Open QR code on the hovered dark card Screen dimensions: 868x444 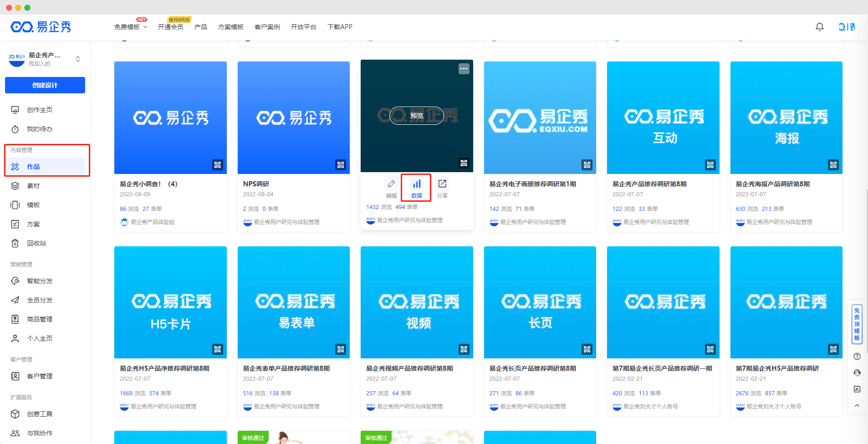point(464,163)
